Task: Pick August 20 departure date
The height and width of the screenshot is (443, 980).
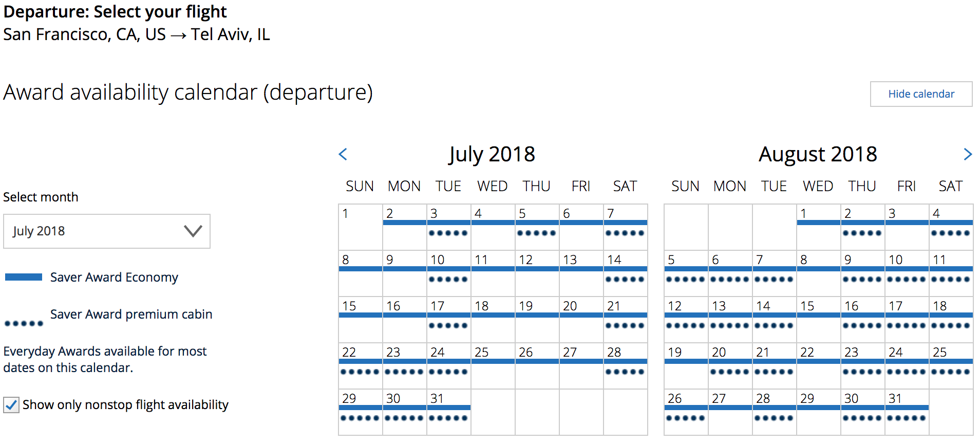Action: (730, 365)
